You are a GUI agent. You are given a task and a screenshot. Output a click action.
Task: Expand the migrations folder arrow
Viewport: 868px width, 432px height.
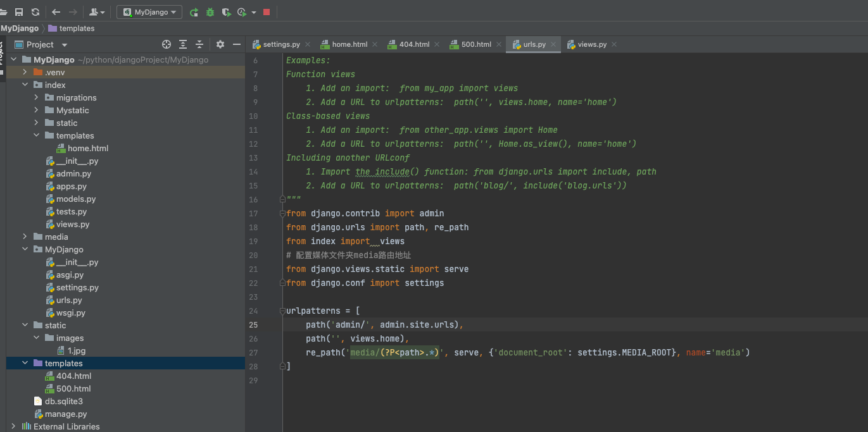(36, 97)
